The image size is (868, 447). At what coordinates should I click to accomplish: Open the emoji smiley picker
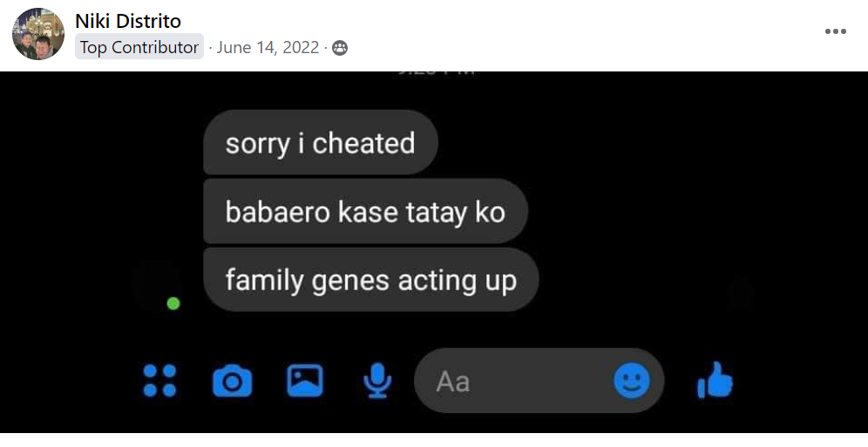pos(631,380)
